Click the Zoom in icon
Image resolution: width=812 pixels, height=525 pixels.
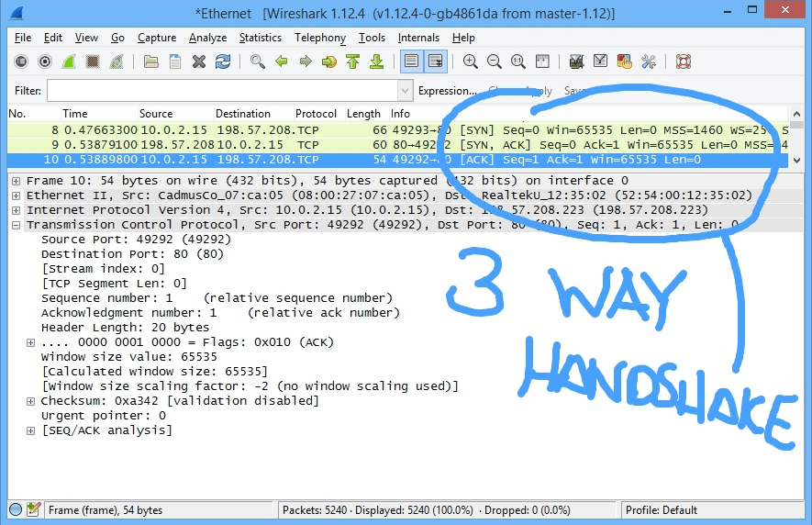(470, 61)
